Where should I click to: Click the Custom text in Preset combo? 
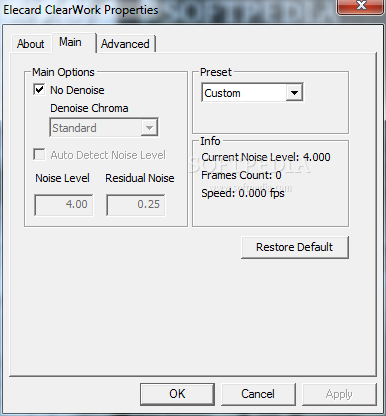(x=222, y=93)
